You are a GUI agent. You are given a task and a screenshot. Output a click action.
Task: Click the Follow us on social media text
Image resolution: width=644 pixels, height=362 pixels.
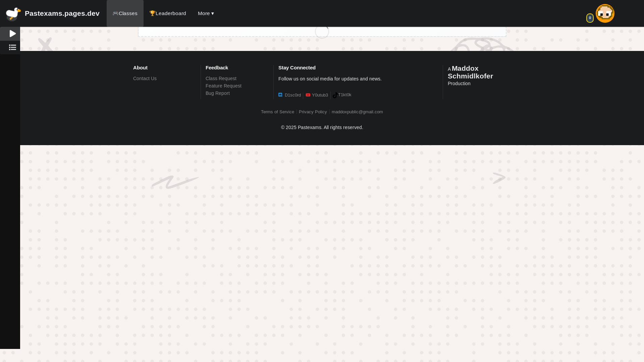(330, 79)
